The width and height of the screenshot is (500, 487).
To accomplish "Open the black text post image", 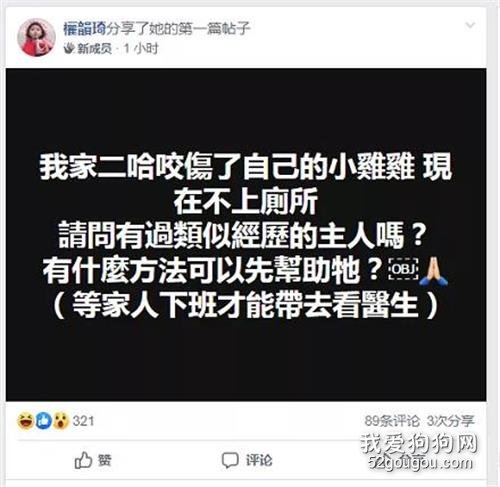I will point(246,235).
